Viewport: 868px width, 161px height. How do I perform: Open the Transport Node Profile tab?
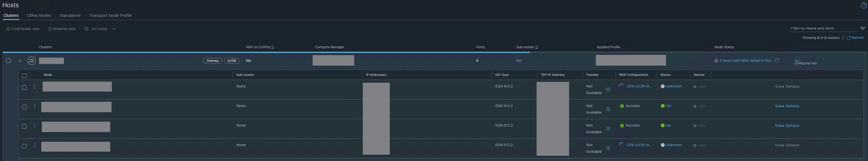coord(110,15)
